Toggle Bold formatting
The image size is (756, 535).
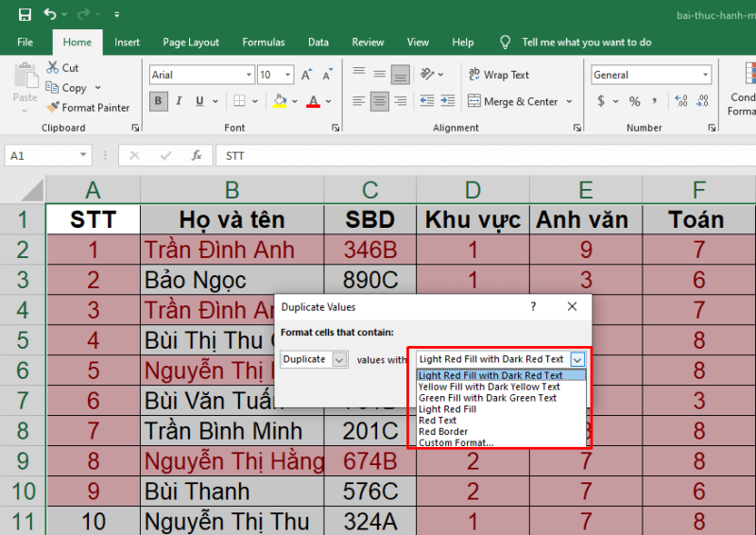(159, 101)
